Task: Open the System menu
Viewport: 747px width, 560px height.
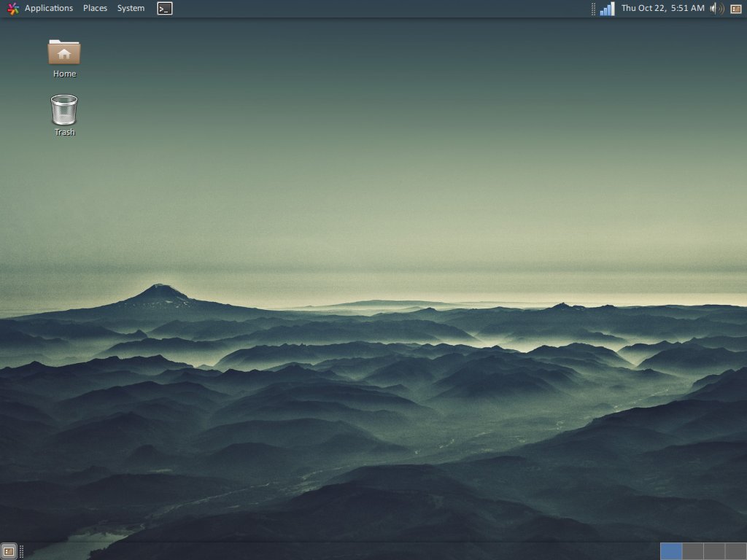Action: click(x=131, y=8)
